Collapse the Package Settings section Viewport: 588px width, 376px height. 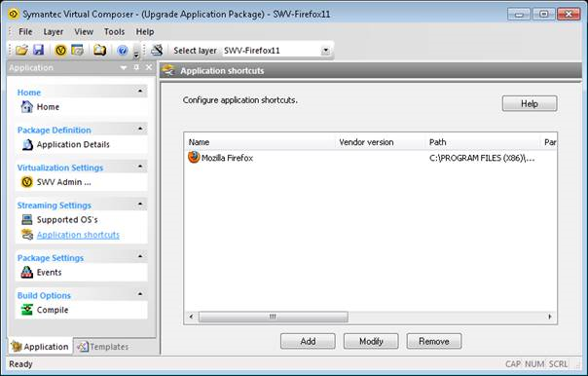(x=140, y=256)
